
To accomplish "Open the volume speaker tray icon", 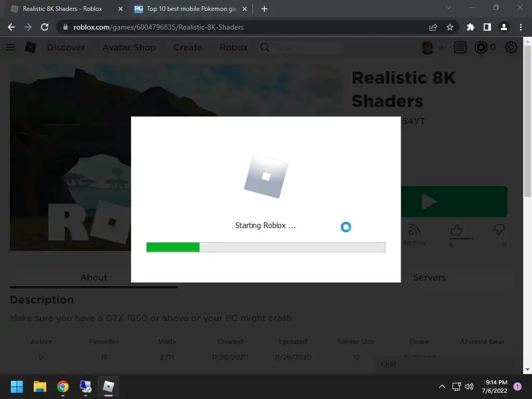I will (x=469, y=387).
